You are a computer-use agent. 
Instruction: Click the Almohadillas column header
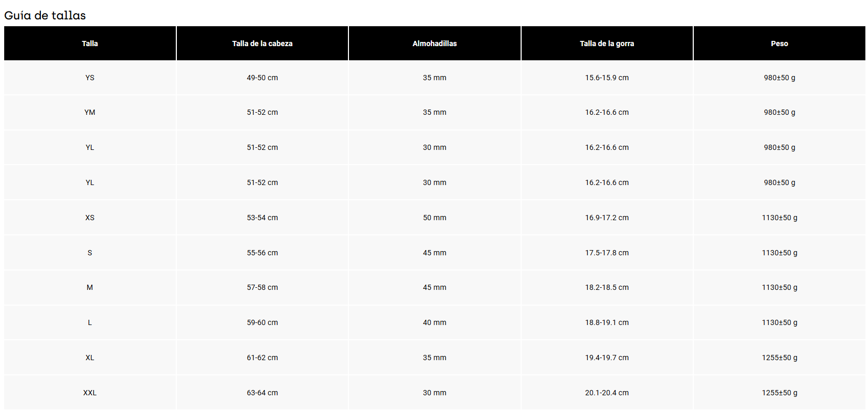435,44
